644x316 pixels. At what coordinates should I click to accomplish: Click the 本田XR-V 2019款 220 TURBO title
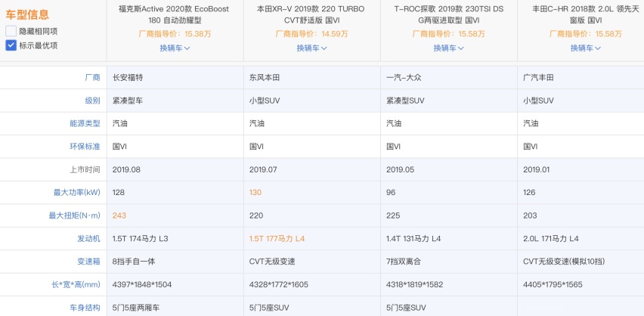pos(311,14)
